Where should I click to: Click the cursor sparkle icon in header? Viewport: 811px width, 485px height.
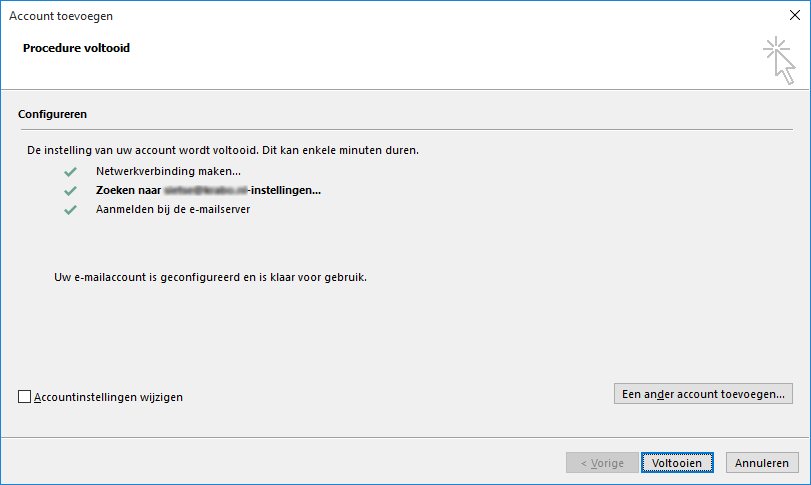[x=777, y=58]
